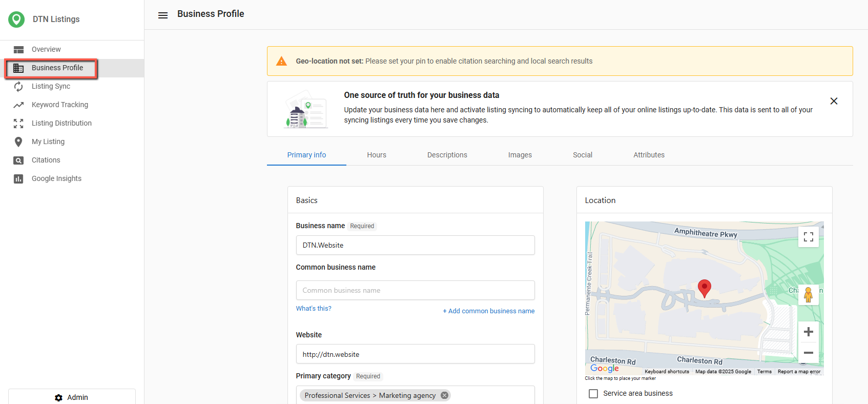The image size is (868, 404).
Task: Click the Website input field
Action: 416,354
